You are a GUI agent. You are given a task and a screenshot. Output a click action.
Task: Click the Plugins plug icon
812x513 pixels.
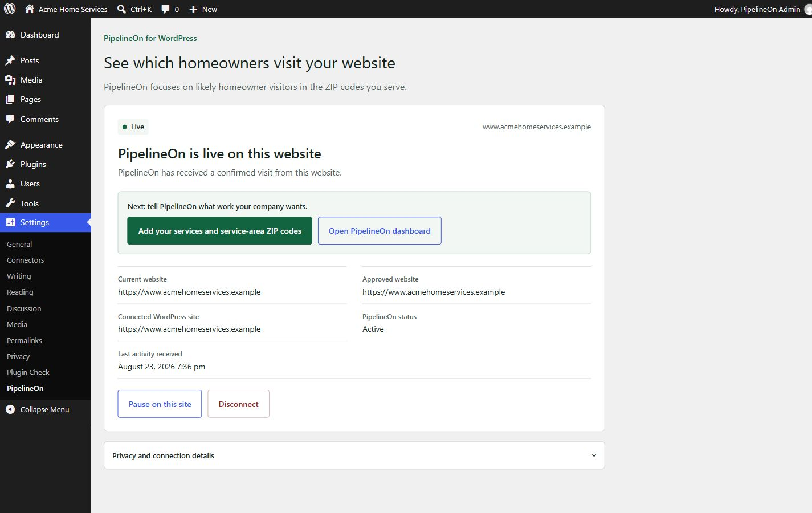click(x=10, y=164)
